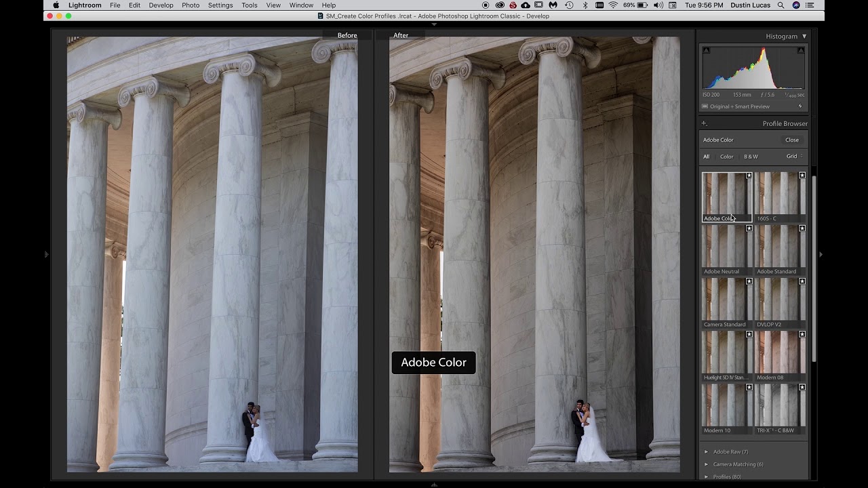This screenshot has width=868, height=488.
Task: Show the left panel via edge arrow
Action: pos(47,255)
